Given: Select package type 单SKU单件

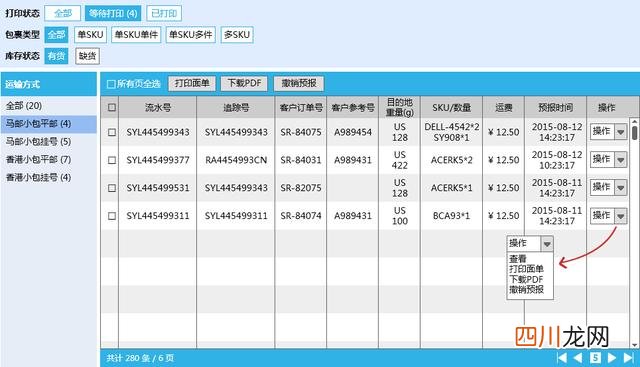Looking at the screenshot, I should 136,35.
